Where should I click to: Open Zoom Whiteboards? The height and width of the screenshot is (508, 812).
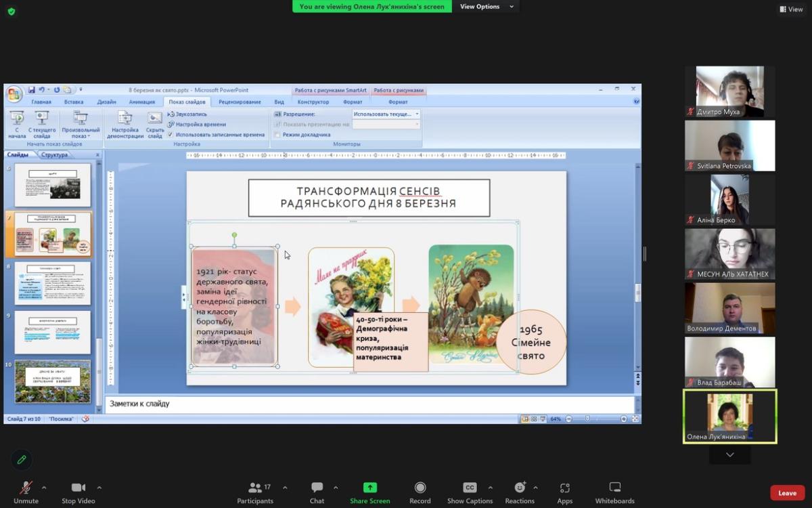click(614, 492)
